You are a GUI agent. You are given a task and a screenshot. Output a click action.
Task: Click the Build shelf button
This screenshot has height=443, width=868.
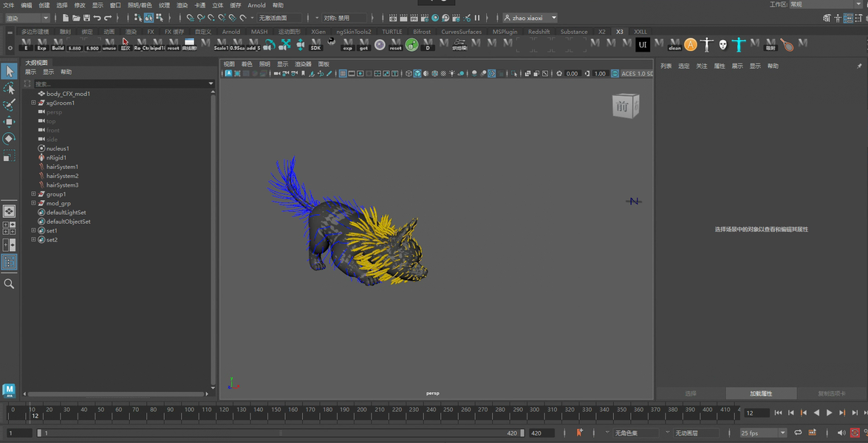58,45
